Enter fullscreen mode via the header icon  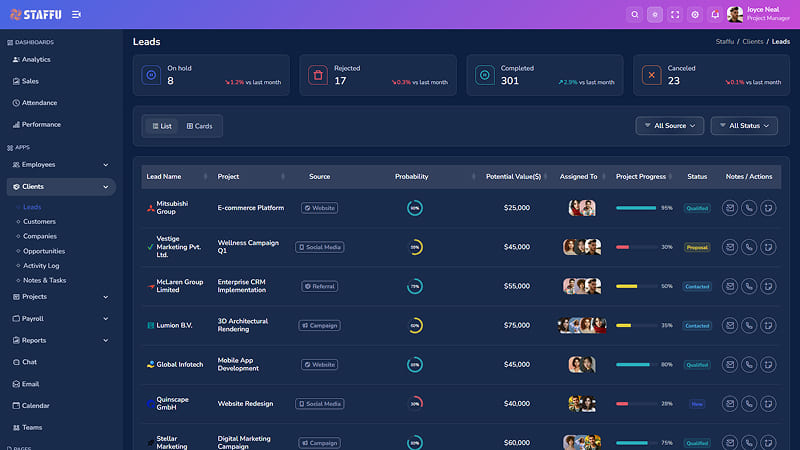[675, 15]
